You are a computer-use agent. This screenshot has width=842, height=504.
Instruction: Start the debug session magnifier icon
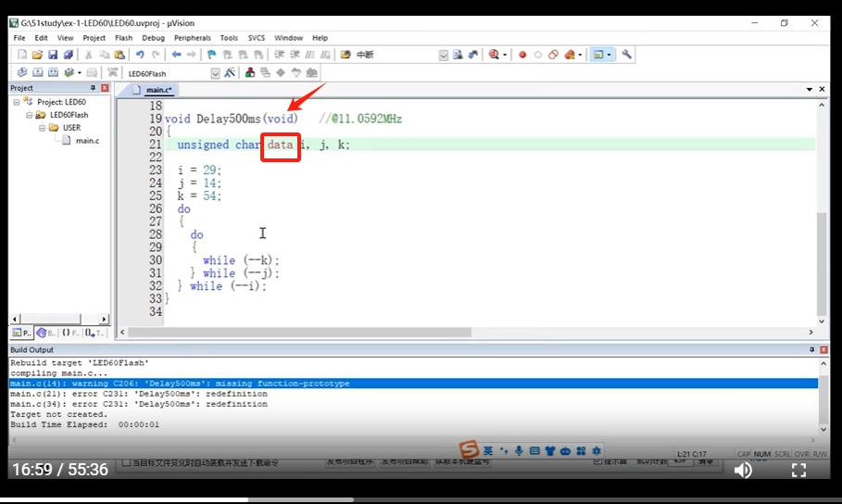(494, 55)
